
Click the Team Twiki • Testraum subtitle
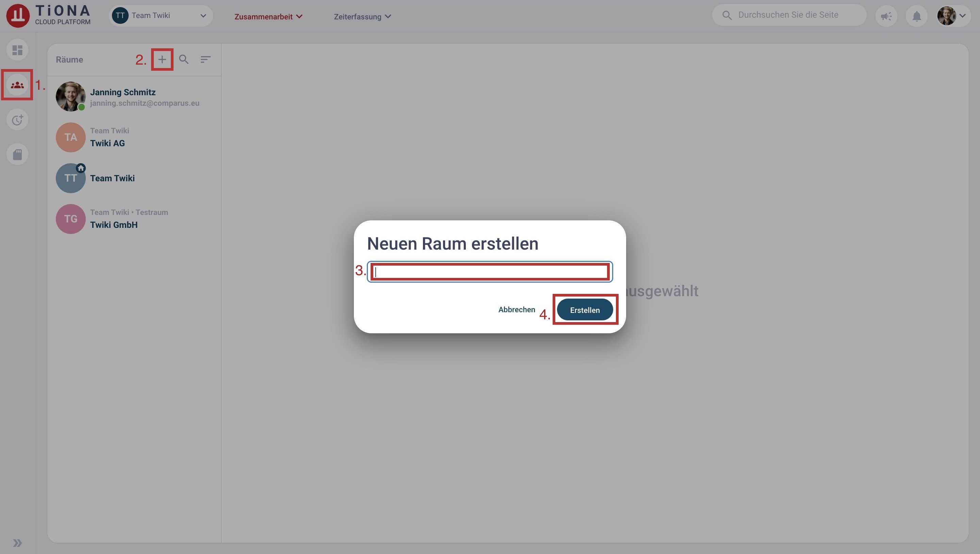tap(129, 212)
